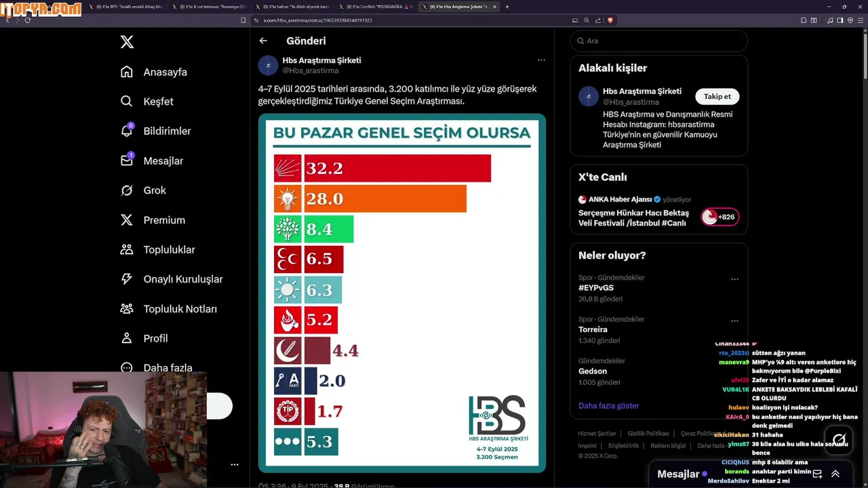
Task: Open @Hbs_arastirma handle on post
Action: tap(311, 70)
